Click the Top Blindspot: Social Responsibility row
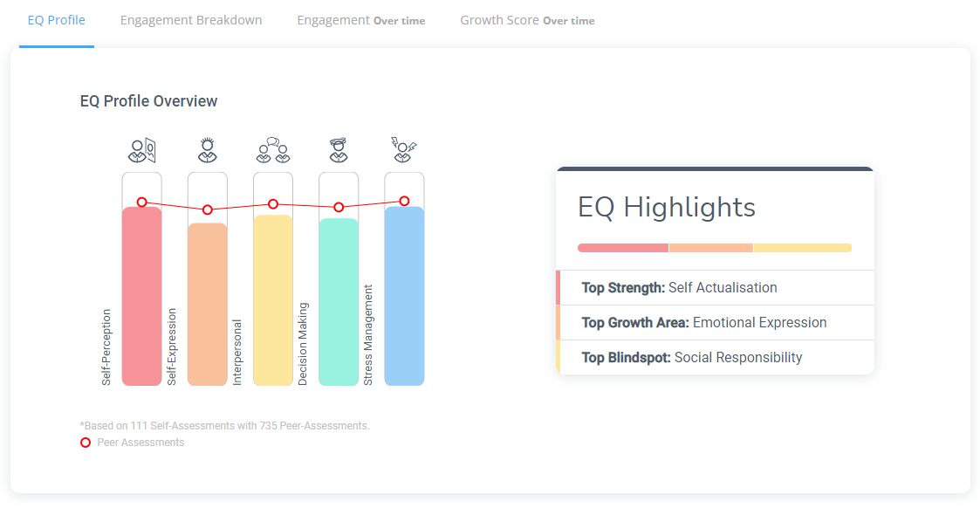Viewport: 980px width, 508px height. click(715, 357)
